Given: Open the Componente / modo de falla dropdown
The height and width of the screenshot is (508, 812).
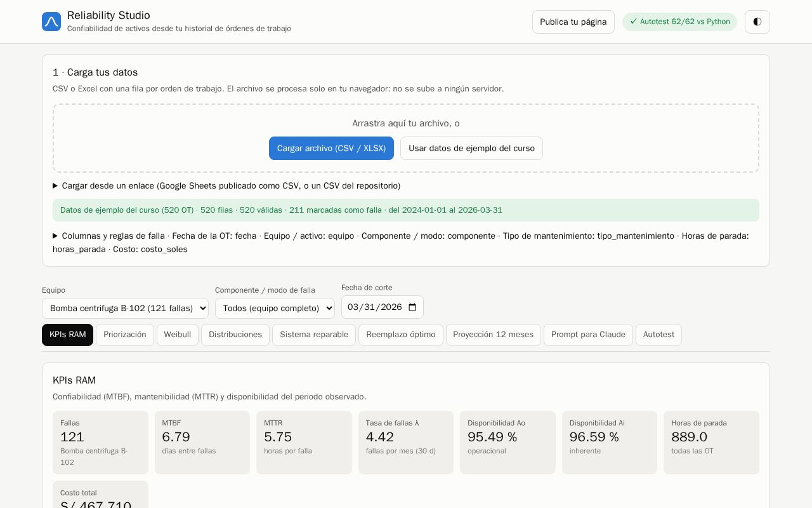Looking at the screenshot, I should [x=275, y=308].
